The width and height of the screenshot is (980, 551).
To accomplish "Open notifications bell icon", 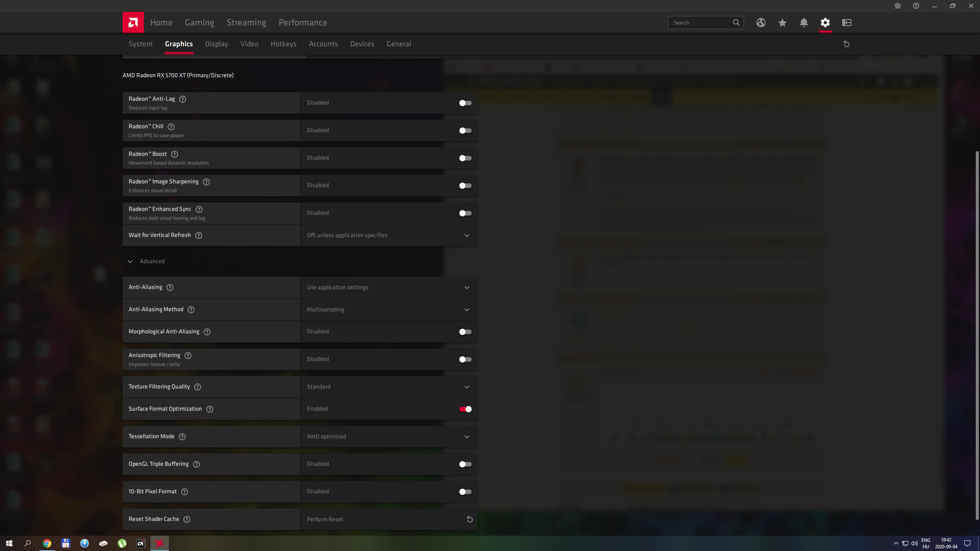I will coord(803,23).
